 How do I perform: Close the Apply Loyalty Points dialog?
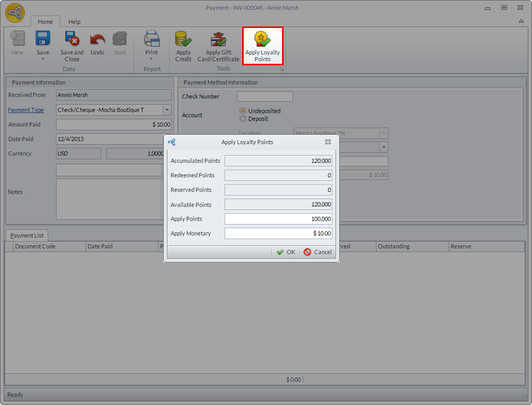[328, 142]
